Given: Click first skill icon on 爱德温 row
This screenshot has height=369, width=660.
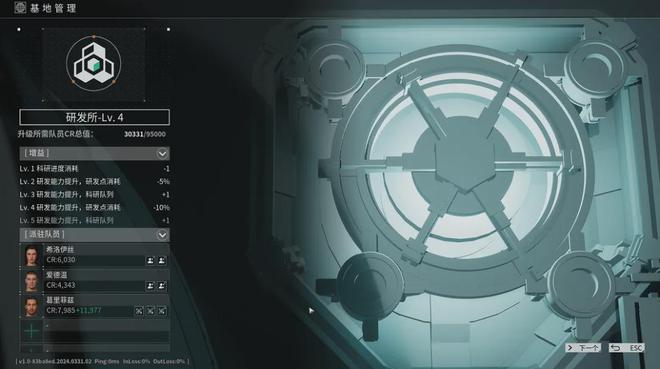Looking at the screenshot, I should pos(150,286).
